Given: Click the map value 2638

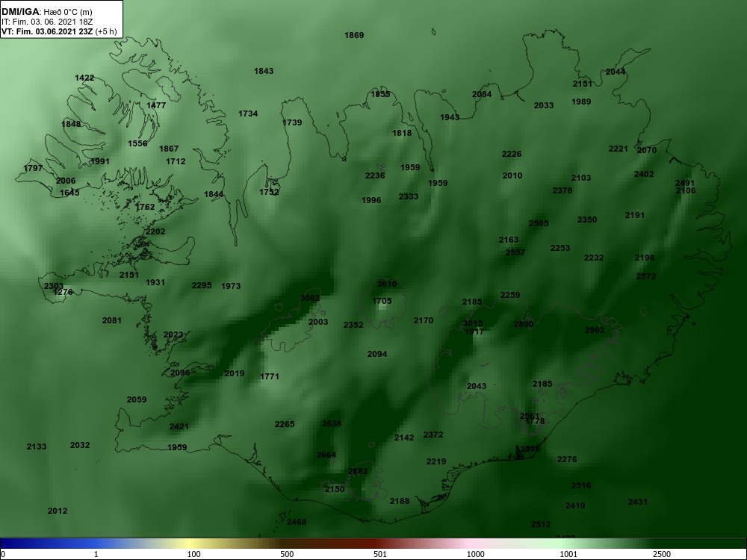Looking at the screenshot, I should tap(332, 423).
